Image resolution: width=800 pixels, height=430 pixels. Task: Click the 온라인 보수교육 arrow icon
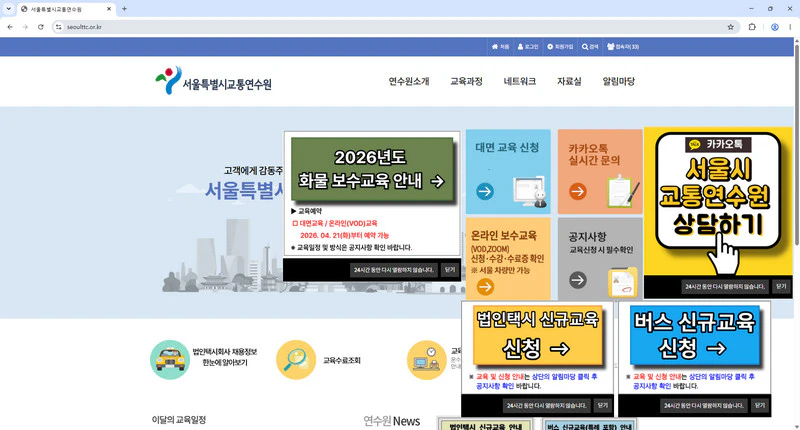coord(485,287)
